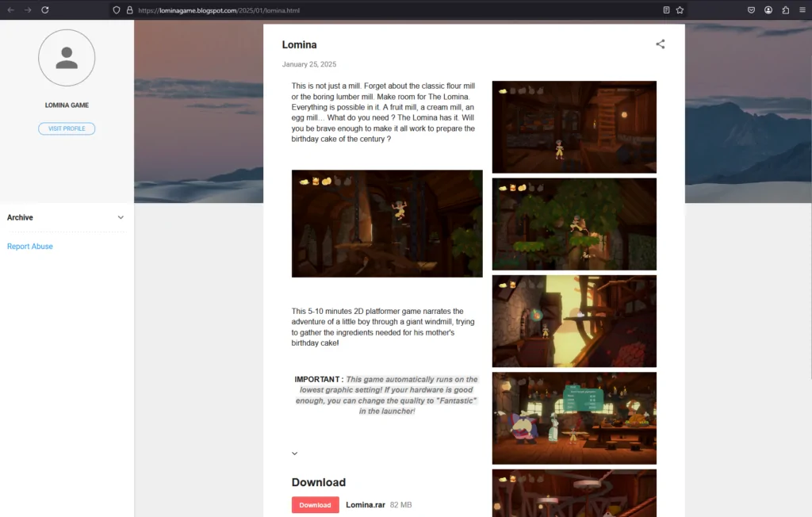Open the shop scene screenshot thumbnail
This screenshot has height=517, width=812.
tap(574, 418)
